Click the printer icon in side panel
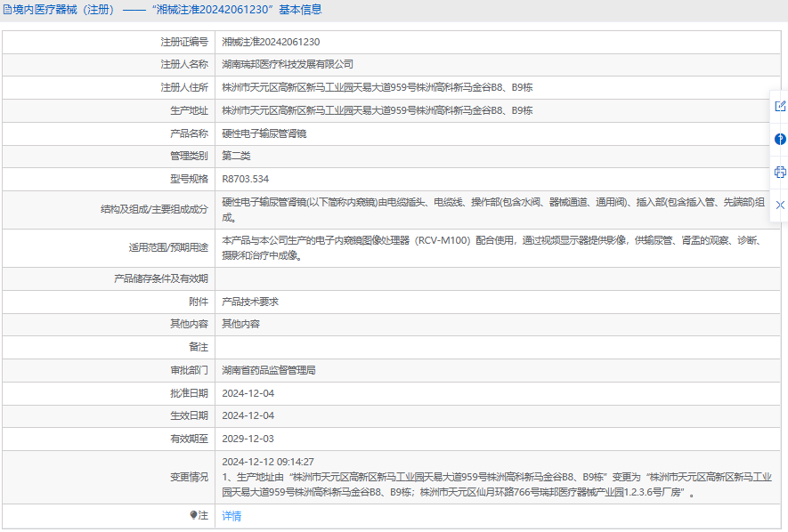Image resolution: width=788 pixels, height=532 pixels. 780,173
